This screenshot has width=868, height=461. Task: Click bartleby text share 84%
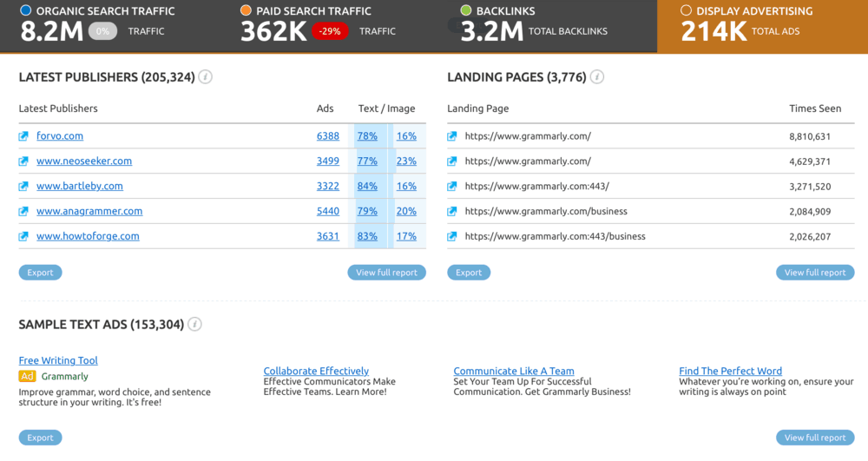(x=367, y=186)
